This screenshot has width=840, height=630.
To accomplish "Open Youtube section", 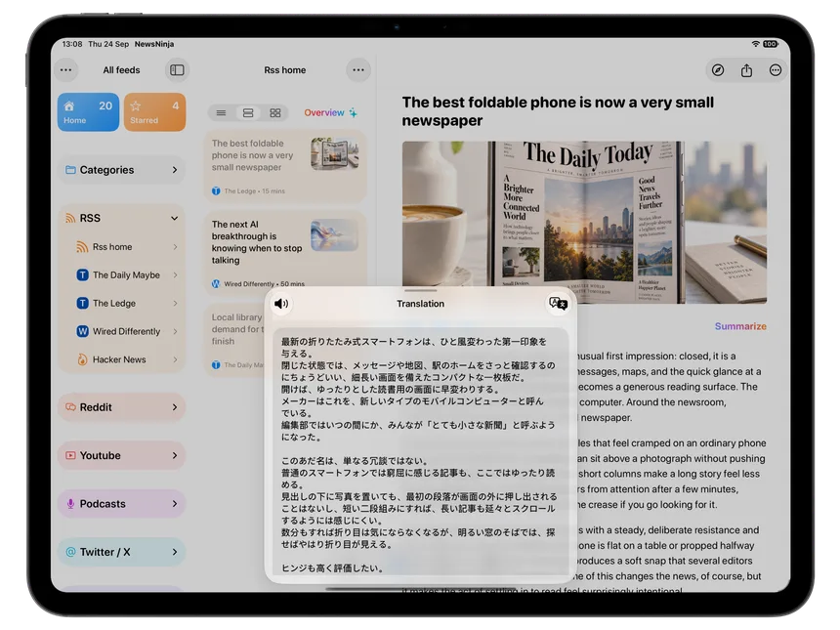I will pyautogui.click(x=122, y=455).
